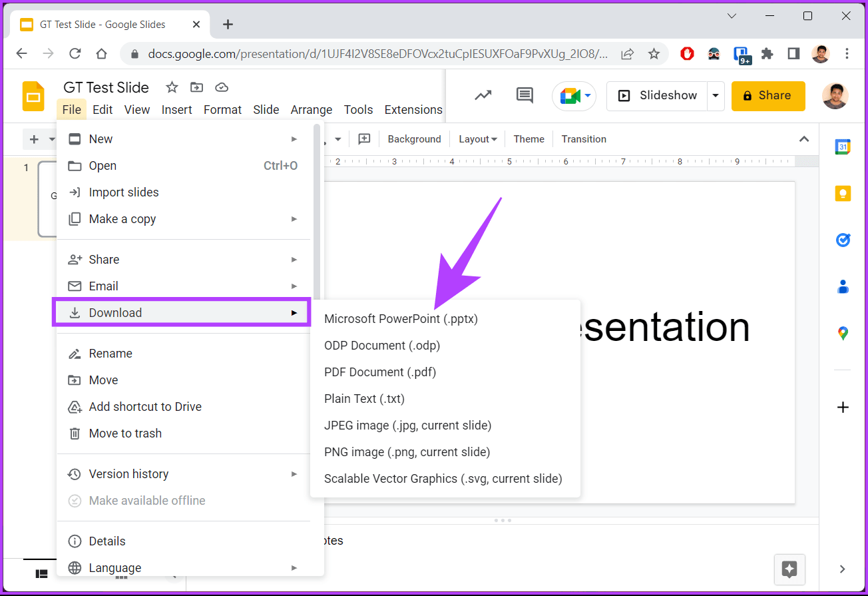Viewport: 868px width, 596px height.
Task: Open Google Maps from the side panel
Action: pyautogui.click(x=843, y=333)
